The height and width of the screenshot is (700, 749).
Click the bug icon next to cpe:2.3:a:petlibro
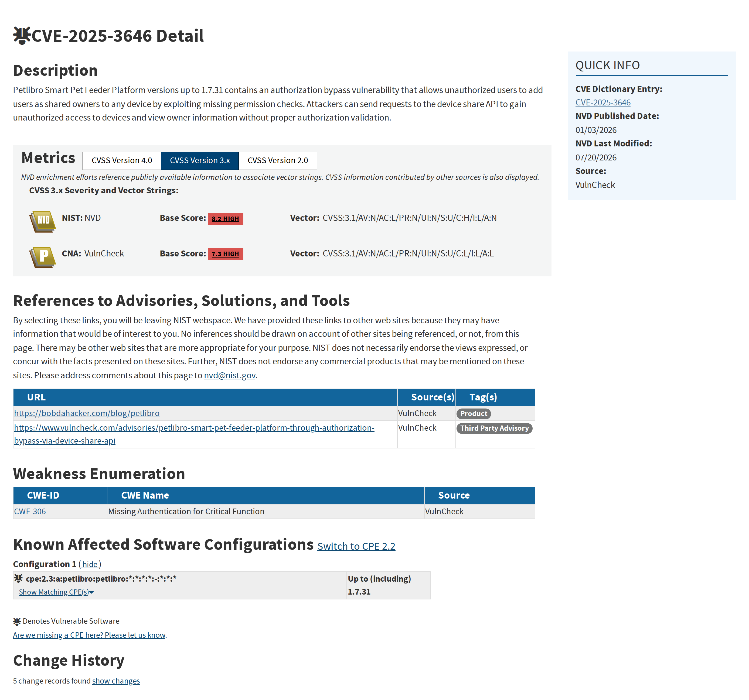pos(18,578)
